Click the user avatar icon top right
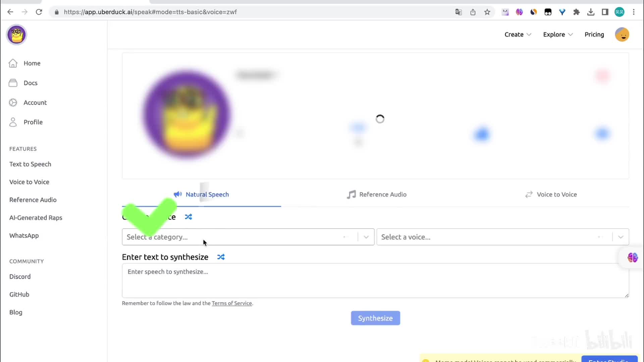The image size is (644, 362). point(622,35)
